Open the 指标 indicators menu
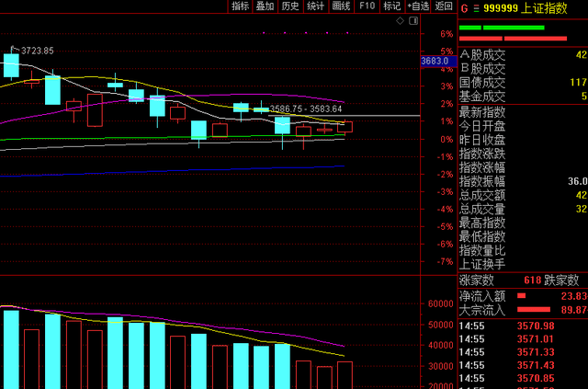 [240, 6]
